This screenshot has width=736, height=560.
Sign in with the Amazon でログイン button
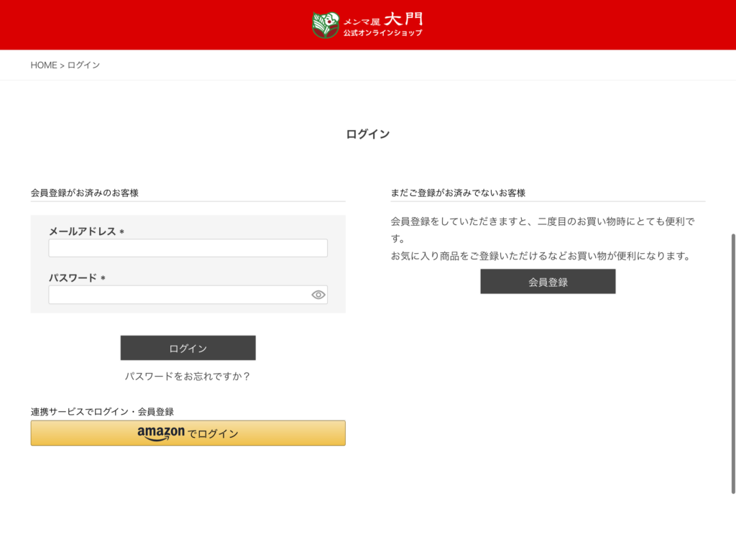[x=188, y=433]
